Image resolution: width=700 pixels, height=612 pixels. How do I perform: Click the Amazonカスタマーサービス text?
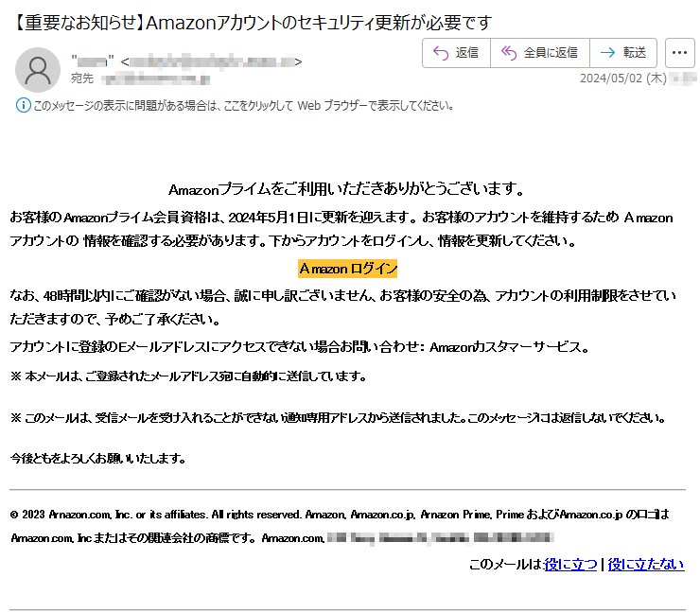point(509,347)
